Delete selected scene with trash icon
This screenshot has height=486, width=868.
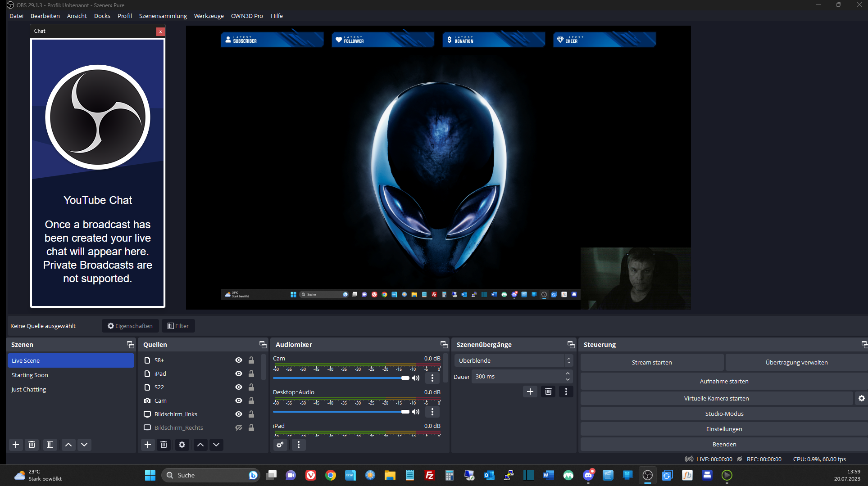[32, 445]
